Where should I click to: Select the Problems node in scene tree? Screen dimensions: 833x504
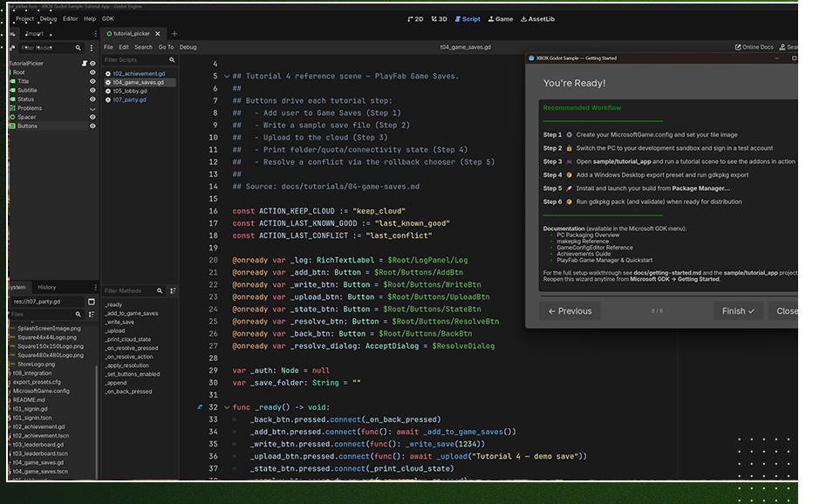(x=29, y=108)
